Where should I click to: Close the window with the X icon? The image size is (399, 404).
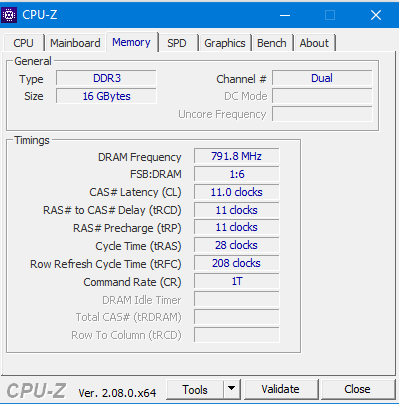pos(376,15)
